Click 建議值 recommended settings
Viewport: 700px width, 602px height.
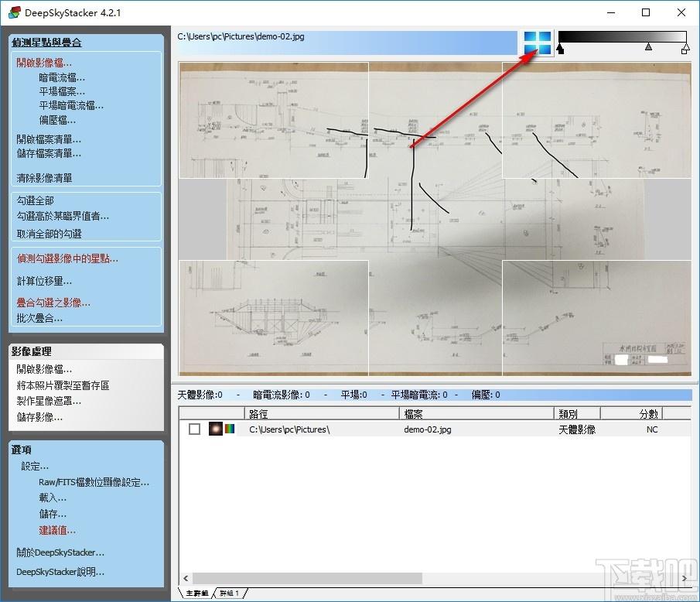coord(57,530)
